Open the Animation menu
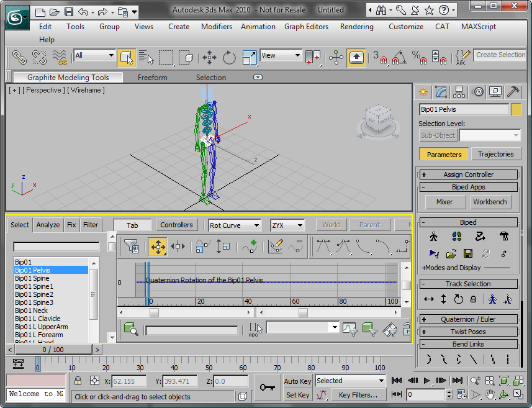This screenshot has height=408, width=532. pos(258,27)
